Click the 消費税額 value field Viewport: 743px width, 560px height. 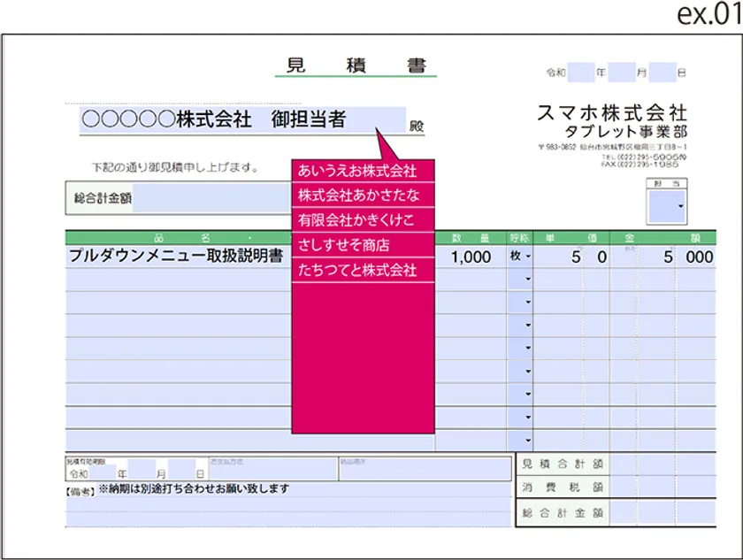(663, 487)
